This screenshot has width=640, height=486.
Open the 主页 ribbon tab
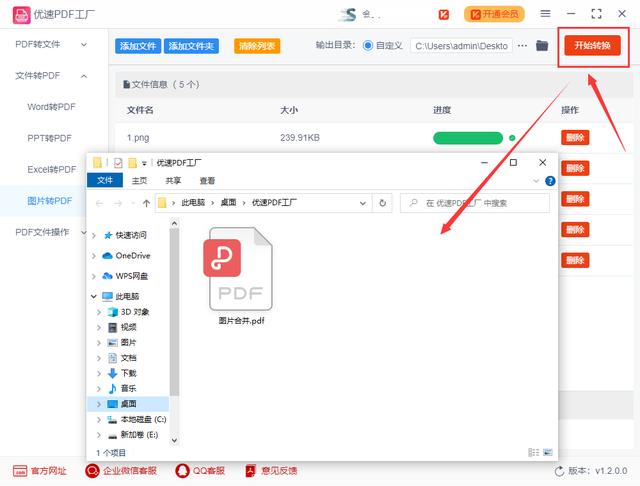click(139, 180)
